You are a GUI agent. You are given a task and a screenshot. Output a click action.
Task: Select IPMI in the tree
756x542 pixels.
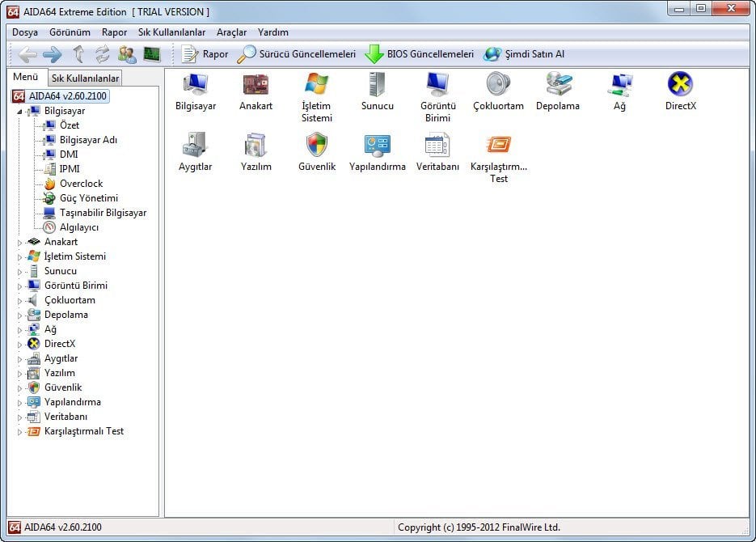coord(70,169)
